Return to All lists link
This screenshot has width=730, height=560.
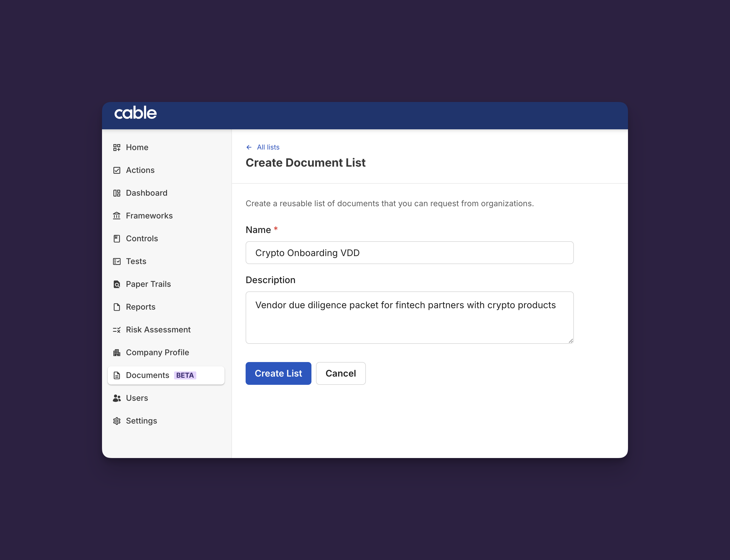[268, 147]
